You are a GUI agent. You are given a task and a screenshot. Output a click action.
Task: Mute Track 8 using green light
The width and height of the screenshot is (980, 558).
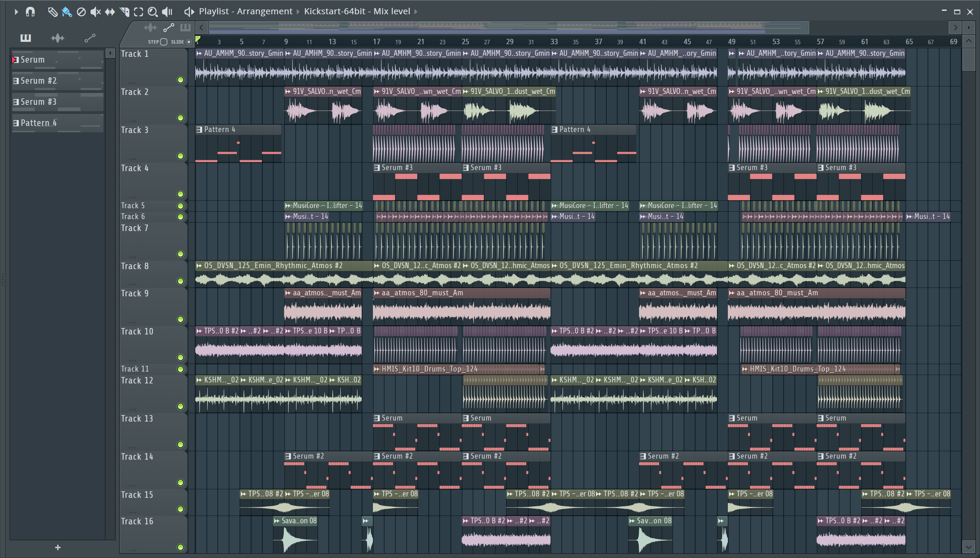[180, 281]
